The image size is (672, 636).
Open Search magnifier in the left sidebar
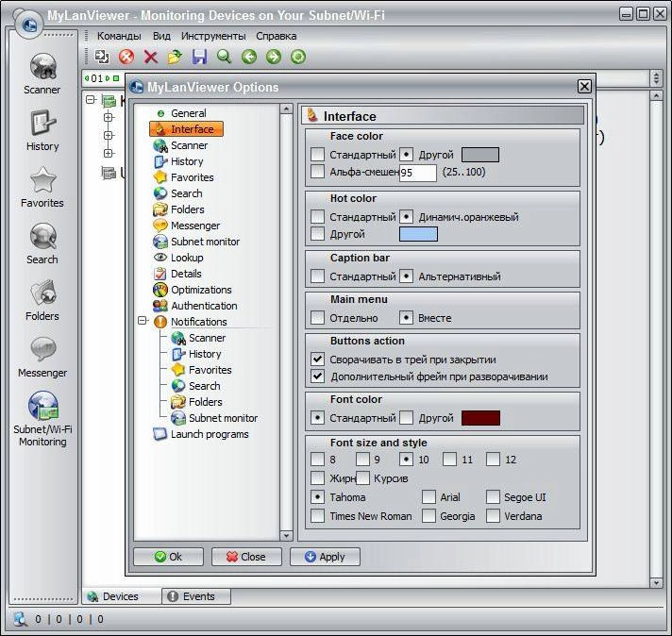pyautogui.click(x=42, y=236)
